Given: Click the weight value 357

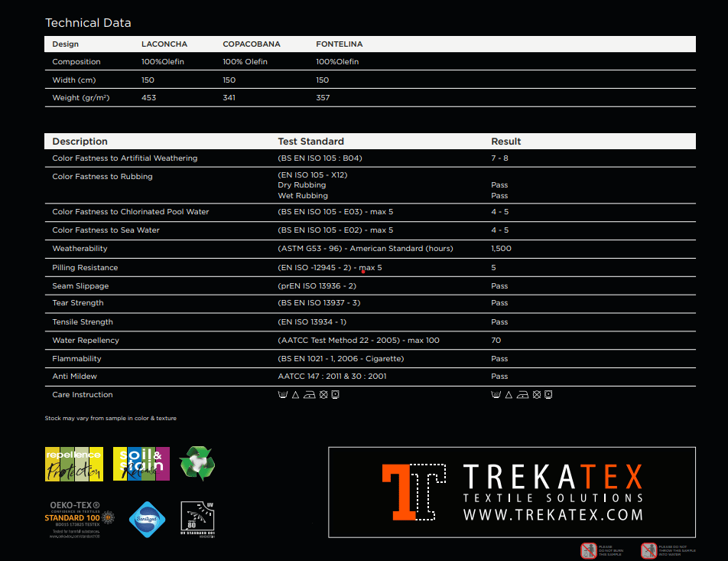Looking at the screenshot, I should (323, 98).
